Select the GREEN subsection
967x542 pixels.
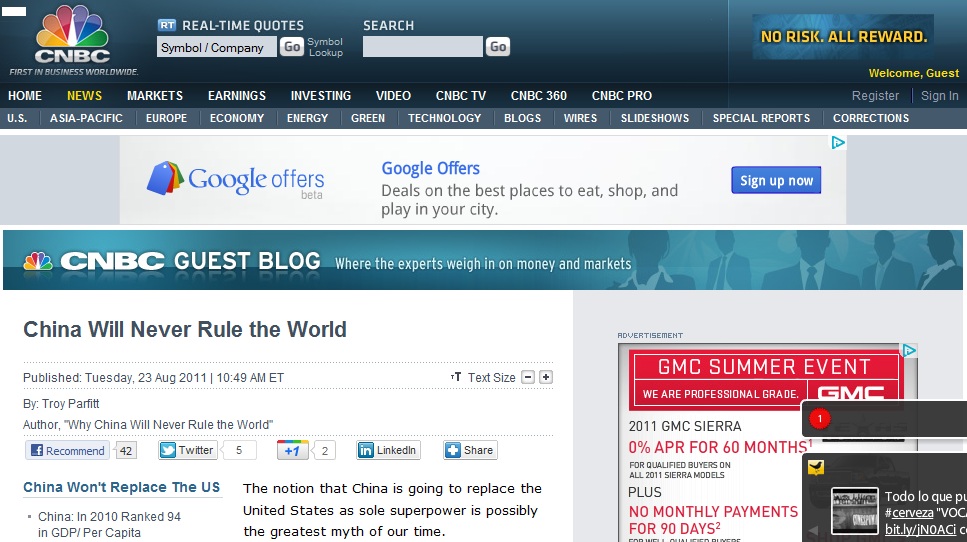pos(368,118)
